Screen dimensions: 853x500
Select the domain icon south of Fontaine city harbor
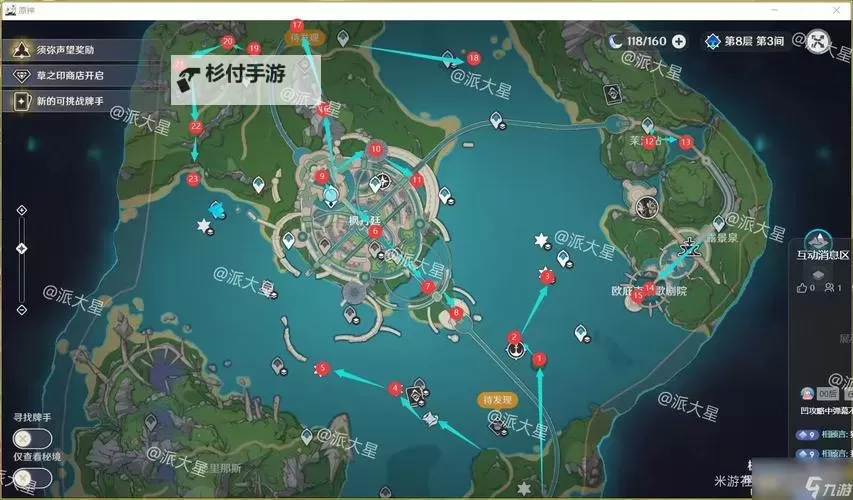(350, 314)
